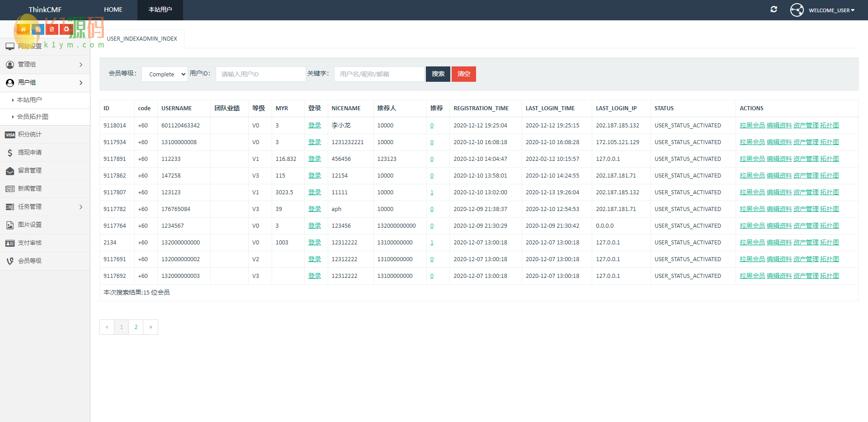Expand the 管理组 sidebar group
Viewport: 868px width, 422px height.
45,65
